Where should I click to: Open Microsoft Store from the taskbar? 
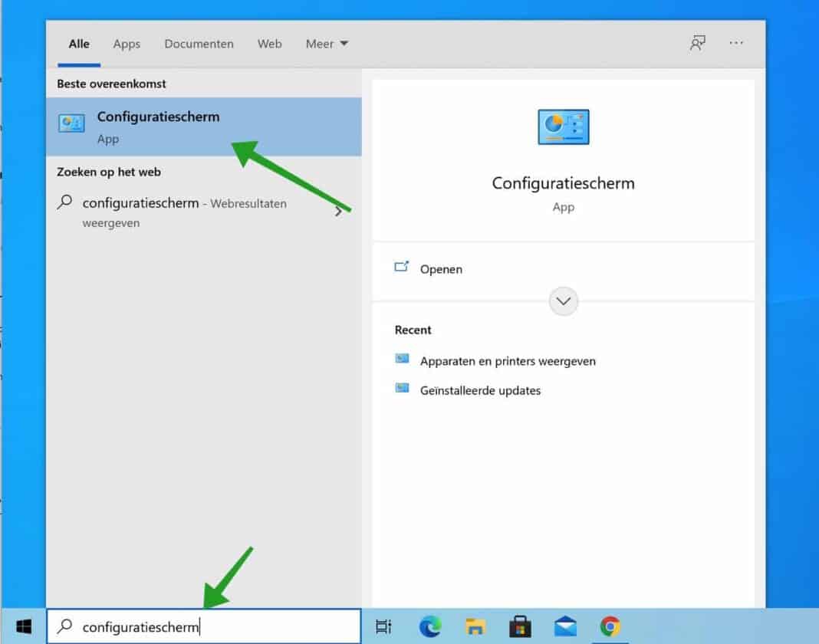pos(521,626)
